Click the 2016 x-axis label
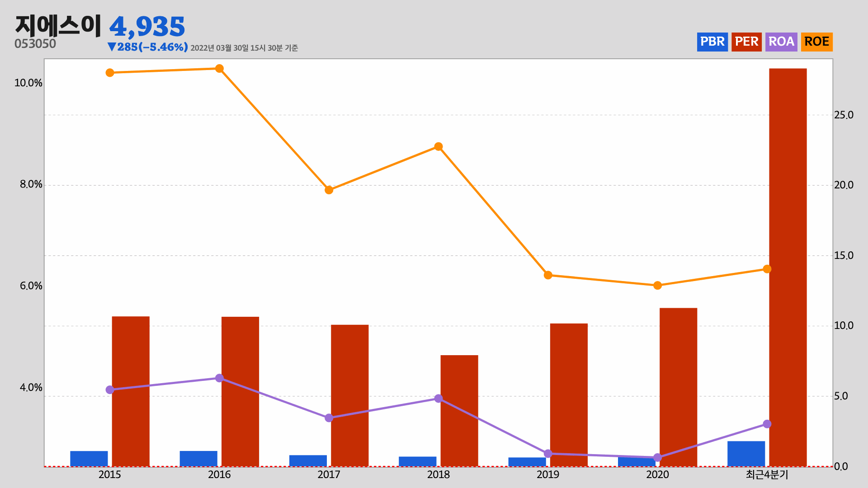The image size is (868, 488). [x=219, y=474]
